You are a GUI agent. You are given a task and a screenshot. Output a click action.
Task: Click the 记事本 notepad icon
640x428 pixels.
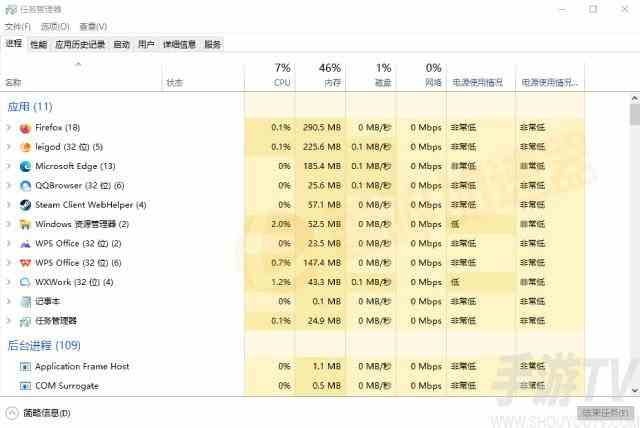tap(25, 302)
